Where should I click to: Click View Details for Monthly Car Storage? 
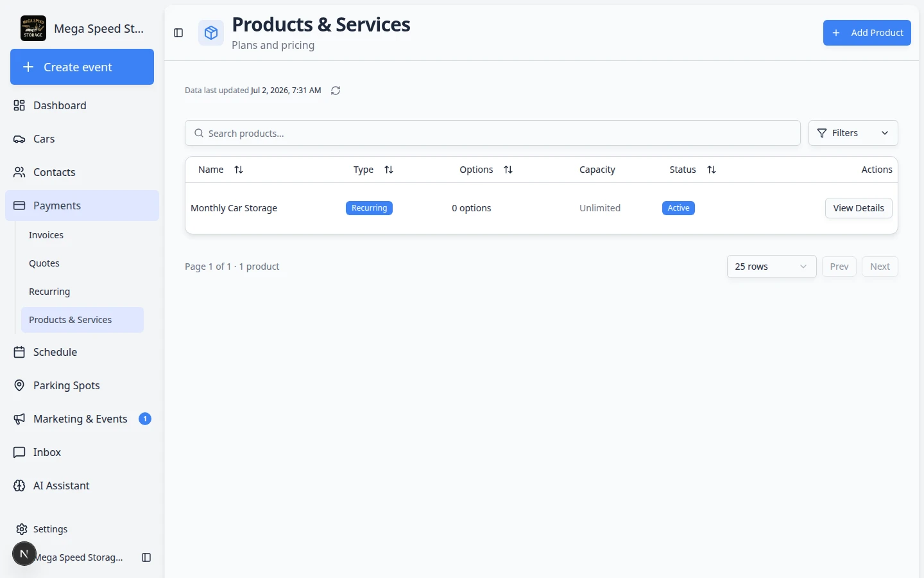coord(859,208)
